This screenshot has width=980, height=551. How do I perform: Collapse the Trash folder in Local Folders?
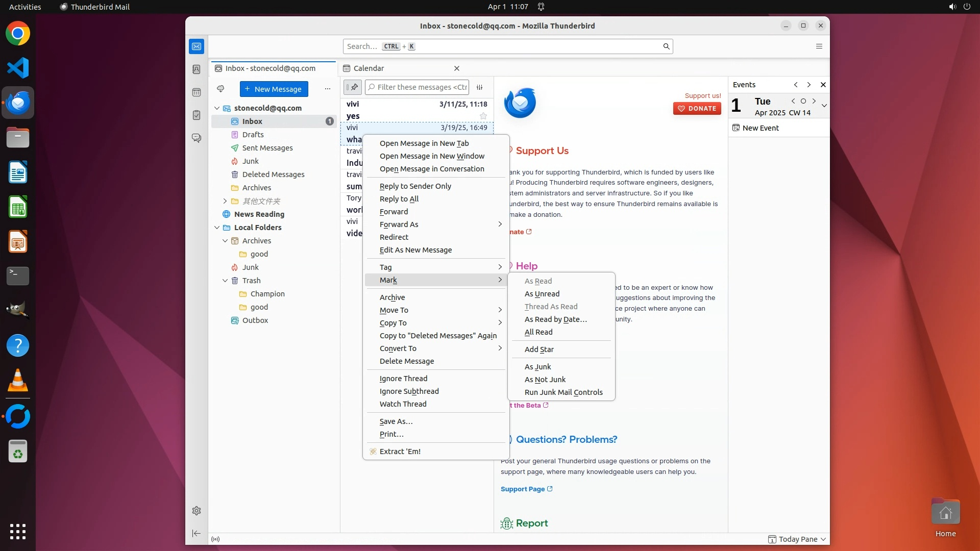click(225, 281)
